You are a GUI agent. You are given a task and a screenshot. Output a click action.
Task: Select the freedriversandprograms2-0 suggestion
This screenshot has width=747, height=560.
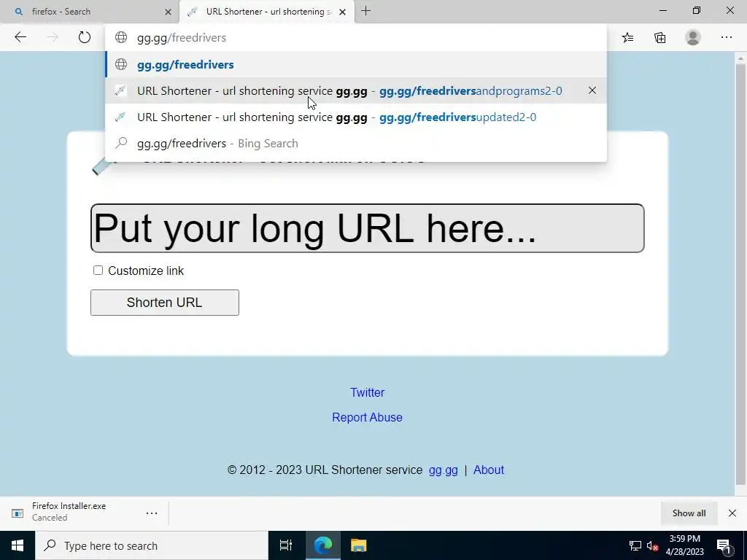tap(356, 90)
